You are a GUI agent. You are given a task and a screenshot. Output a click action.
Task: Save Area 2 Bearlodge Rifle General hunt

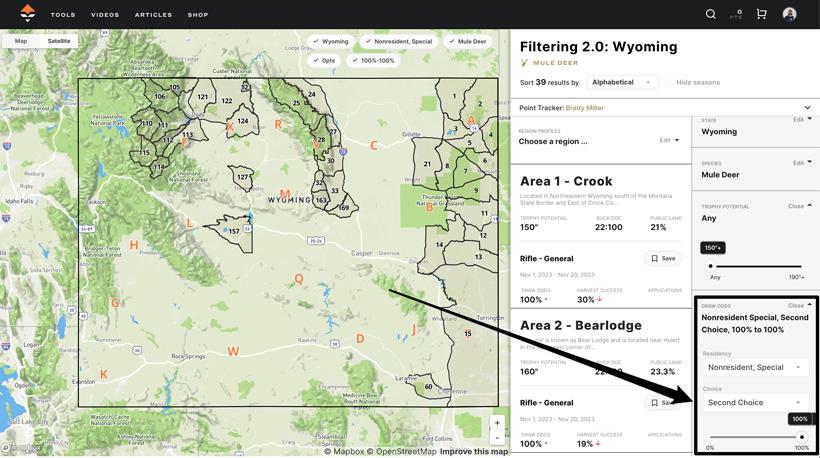(663, 403)
